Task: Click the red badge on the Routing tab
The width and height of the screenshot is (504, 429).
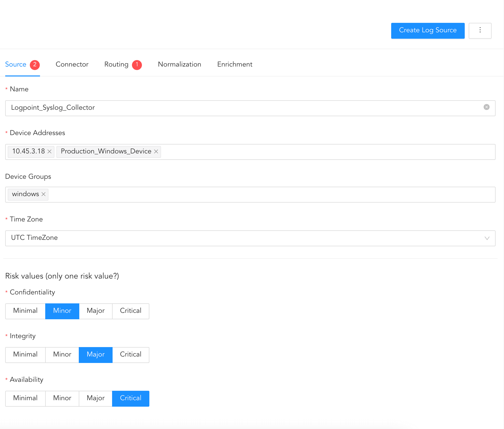Action: [137, 65]
